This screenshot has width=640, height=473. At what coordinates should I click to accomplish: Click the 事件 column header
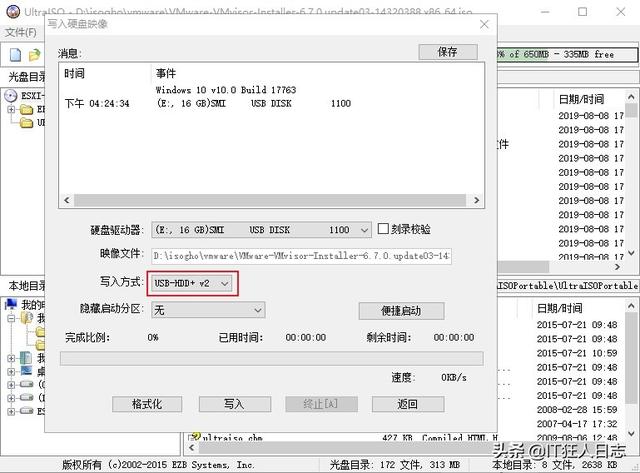click(166, 73)
